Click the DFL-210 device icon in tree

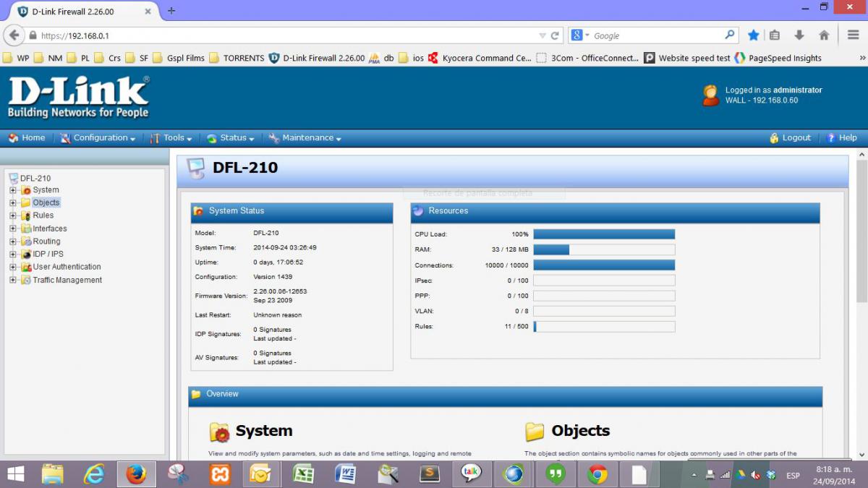click(13, 178)
